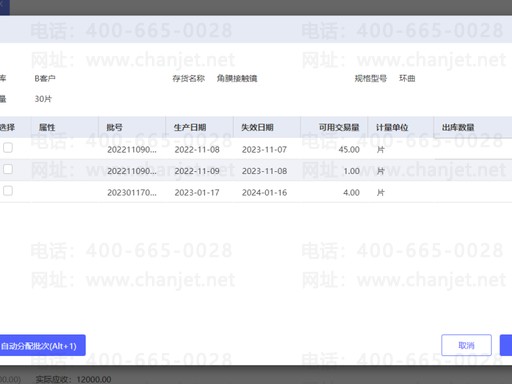This screenshot has height=384, width=512.
Task: Click 出库数量 input for the 45.00 row
Action: point(473,149)
